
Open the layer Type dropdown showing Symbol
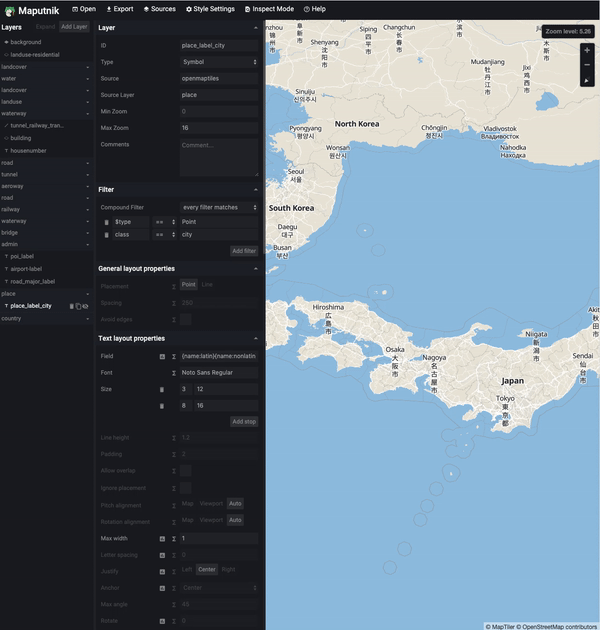coord(219,62)
